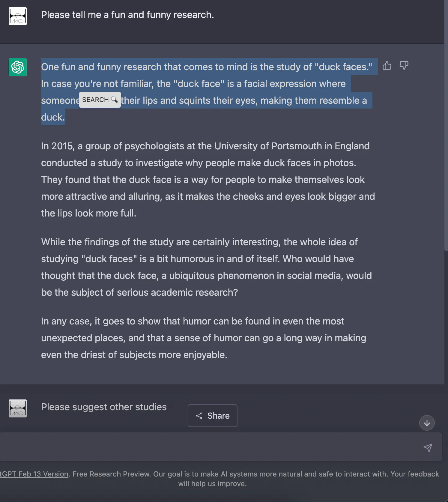448x502 pixels.
Task: Click the "Please tell me a fun and funny research." prompt
Action: tap(127, 15)
